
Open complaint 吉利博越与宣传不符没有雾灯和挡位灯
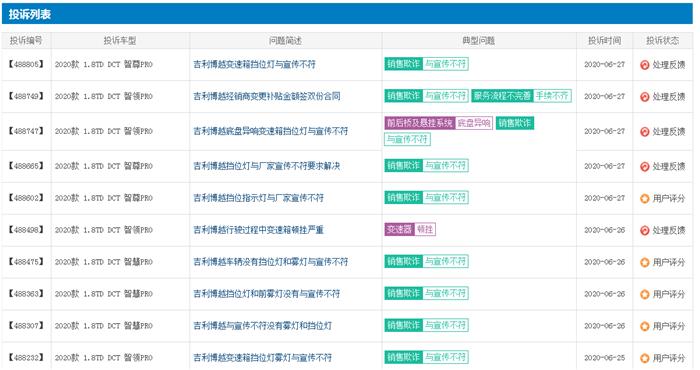coord(262,326)
